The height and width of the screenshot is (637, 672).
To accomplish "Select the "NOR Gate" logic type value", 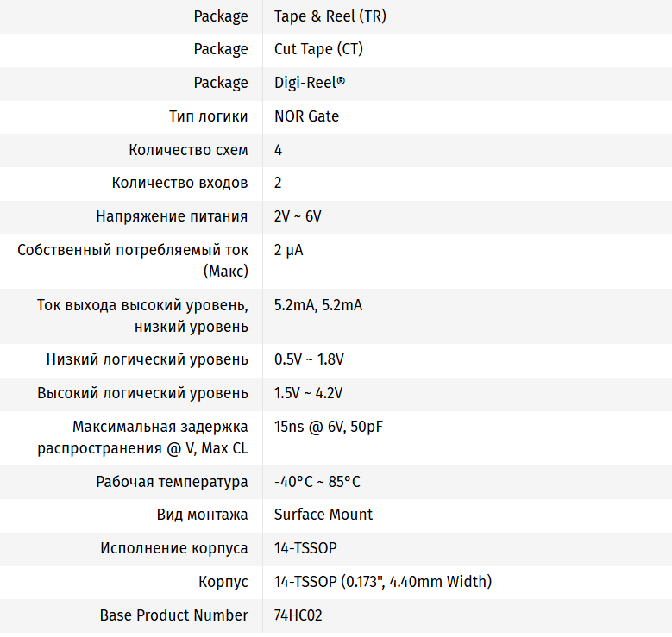I will click(x=306, y=116).
